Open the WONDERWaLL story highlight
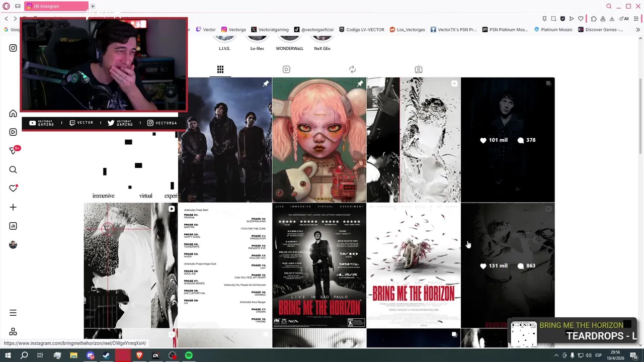This screenshot has height=362, width=644. pos(289,43)
